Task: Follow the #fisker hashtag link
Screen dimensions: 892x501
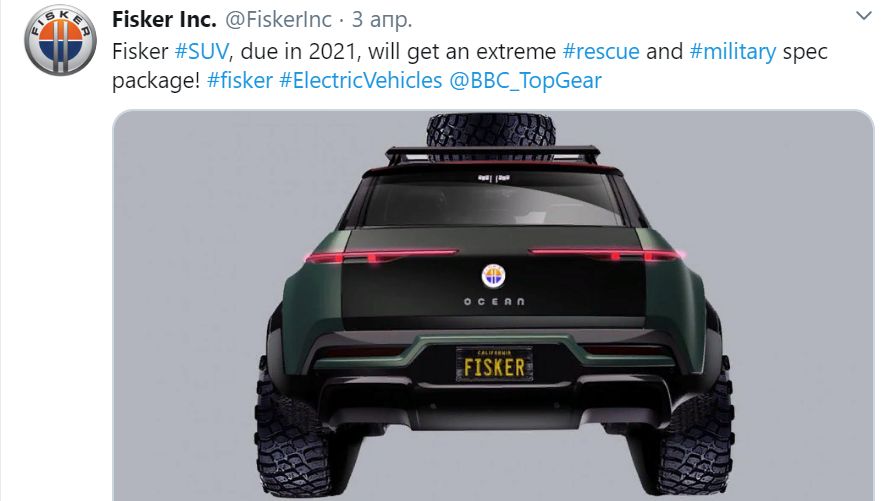Action: click(240, 80)
